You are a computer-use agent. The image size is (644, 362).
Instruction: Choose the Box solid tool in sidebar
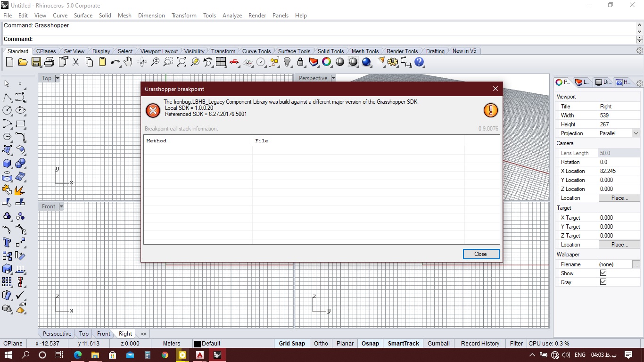[7, 163]
